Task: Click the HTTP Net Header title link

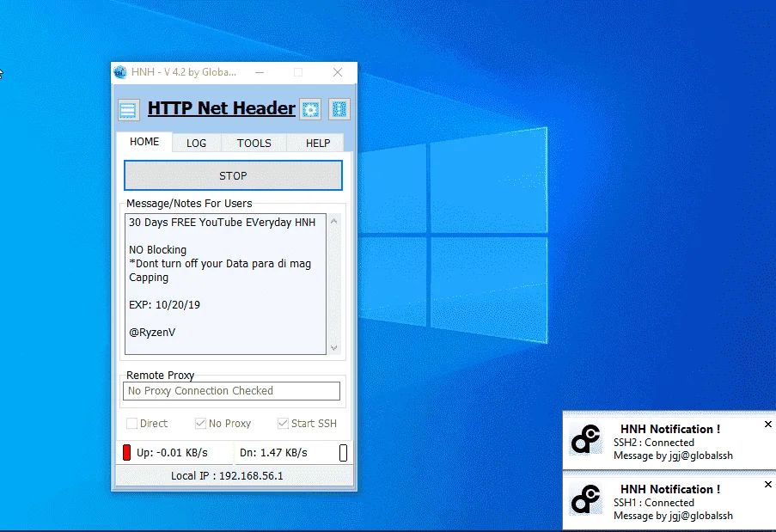Action: (x=221, y=108)
